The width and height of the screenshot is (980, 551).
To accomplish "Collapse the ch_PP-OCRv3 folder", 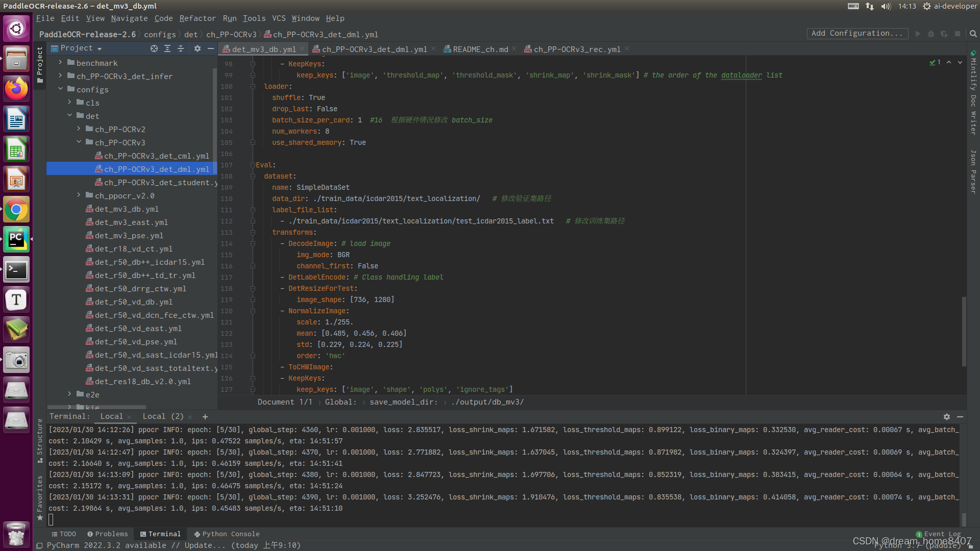I will [x=79, y=142].
